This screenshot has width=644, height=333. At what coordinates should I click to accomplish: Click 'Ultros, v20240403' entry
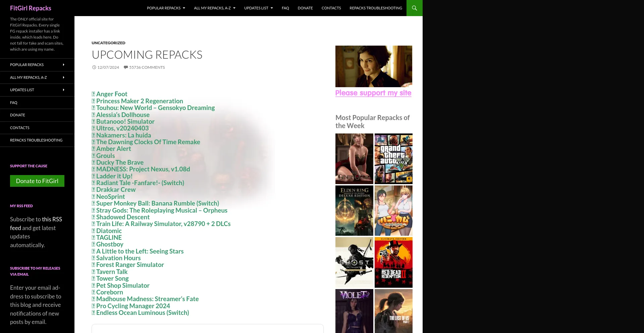[122, 128]
